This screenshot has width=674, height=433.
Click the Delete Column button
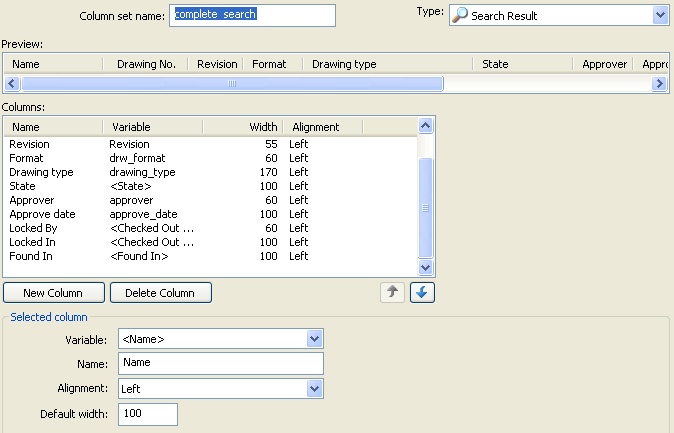[x=161, y=293]
